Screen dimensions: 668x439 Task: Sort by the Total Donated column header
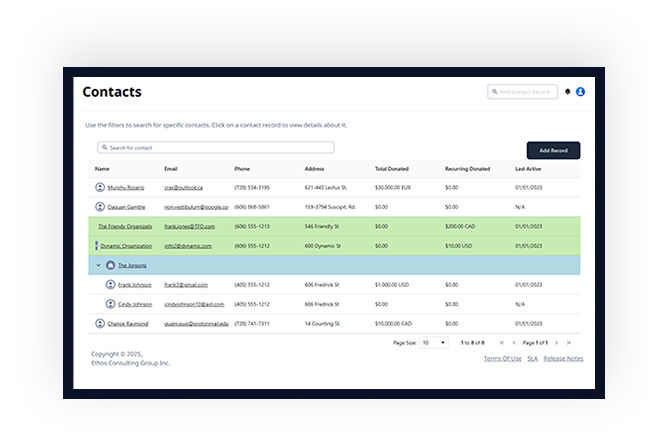click(x=393, y=168)
